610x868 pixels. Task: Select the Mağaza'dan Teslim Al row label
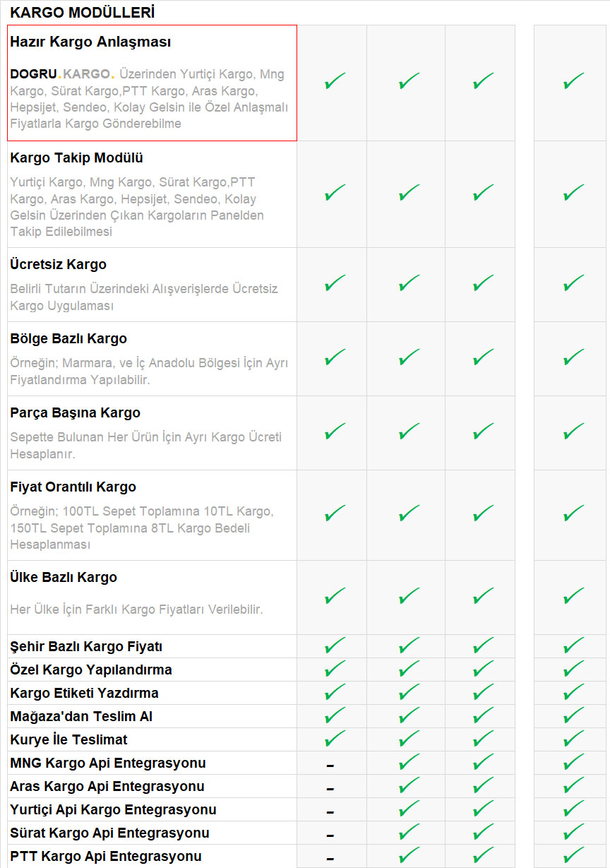[81, 716]
